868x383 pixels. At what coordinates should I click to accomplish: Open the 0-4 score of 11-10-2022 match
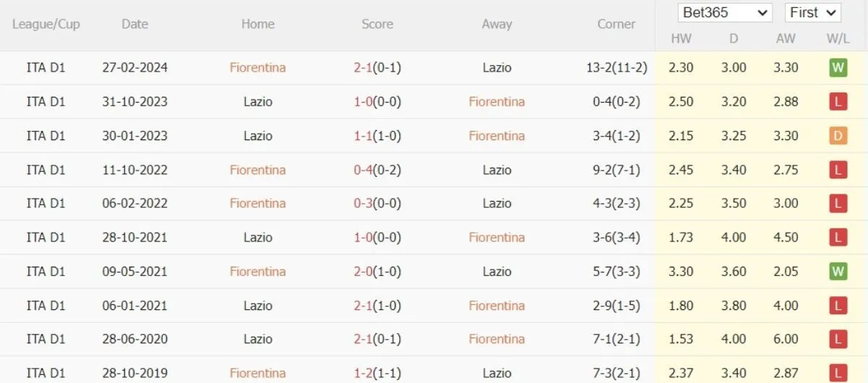click(362, 170)
